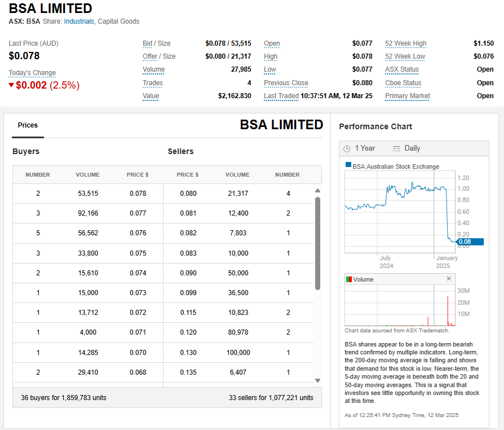
Task: Click the red-green Volume legend icon
Action: tap(349, 279)
